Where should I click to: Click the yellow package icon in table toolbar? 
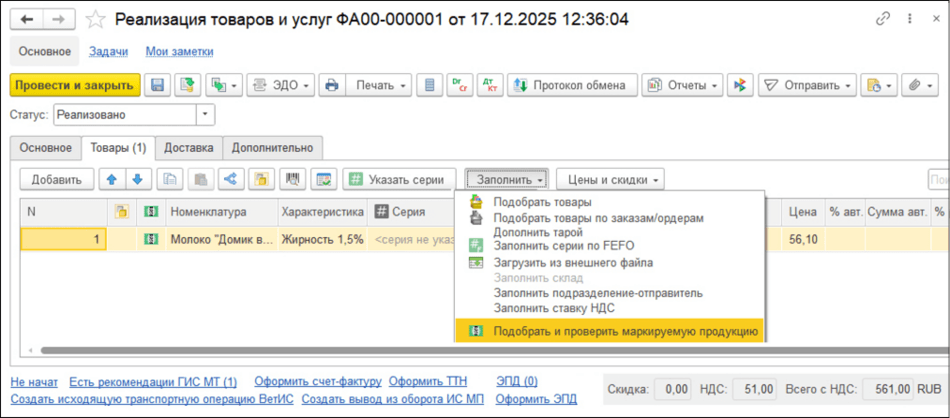pos(261,179)
